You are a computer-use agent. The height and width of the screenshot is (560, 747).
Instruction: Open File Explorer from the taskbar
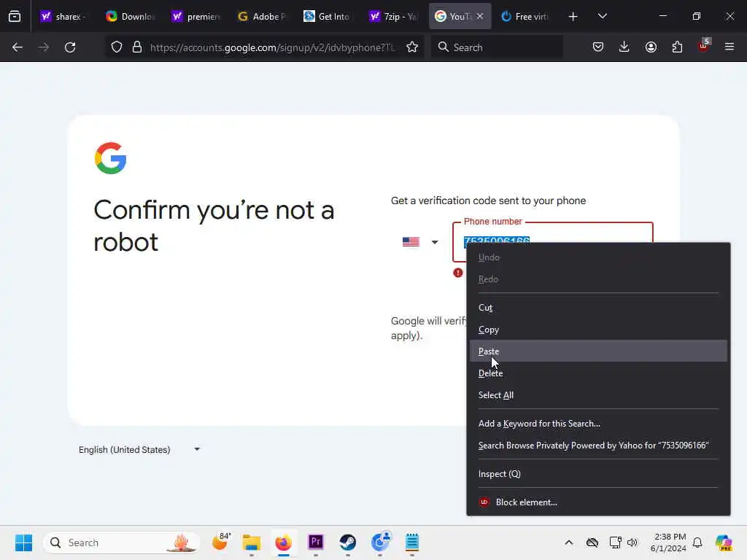[252, 542]
